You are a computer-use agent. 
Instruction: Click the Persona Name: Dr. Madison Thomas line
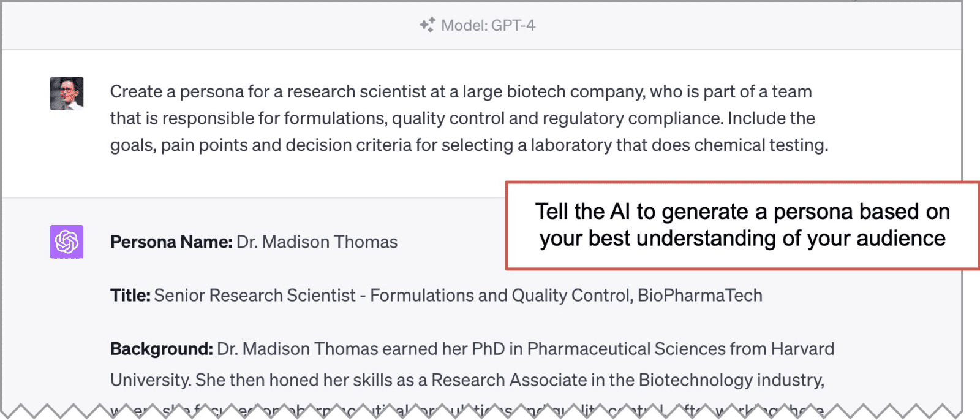[254, 242]
